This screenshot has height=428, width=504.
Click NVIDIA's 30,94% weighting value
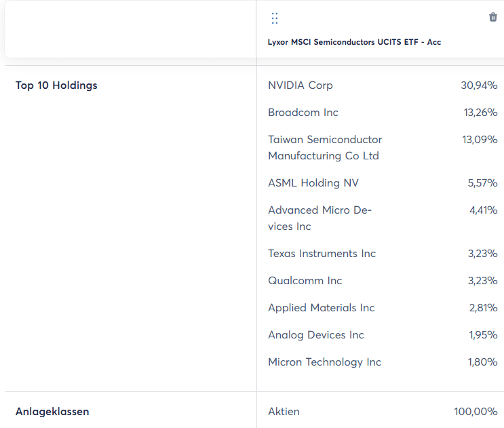(x=479, y=85)
